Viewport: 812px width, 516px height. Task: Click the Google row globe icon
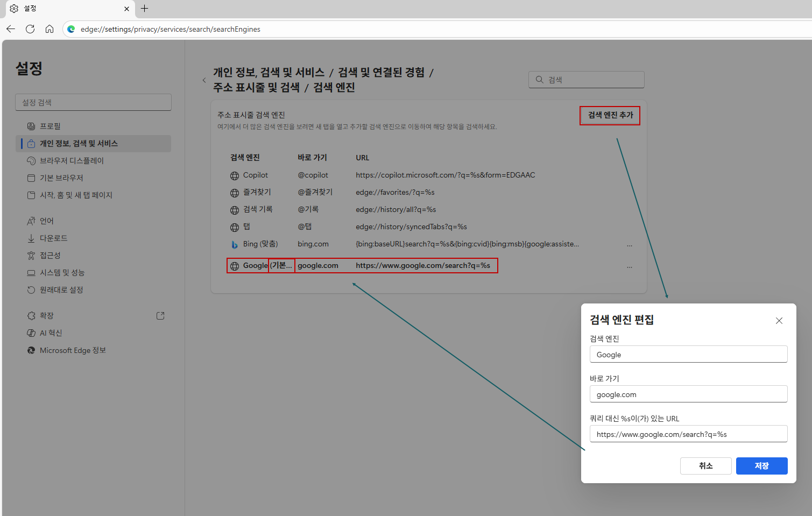pyautogui.click(x=235, y=266)
